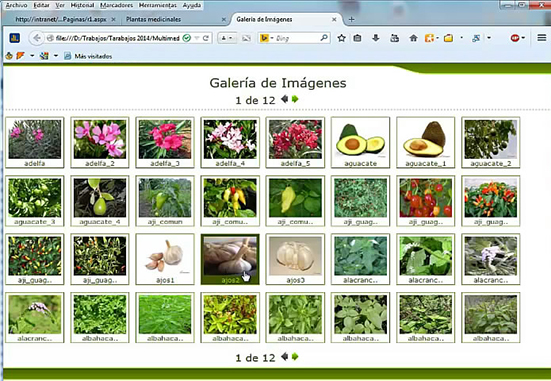
Task: Open the downloads arrow icon
Action: click(x=376, y=38)
